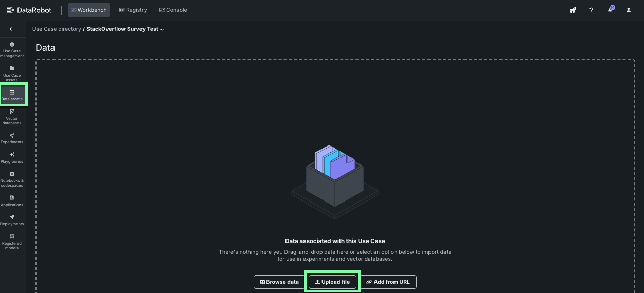Viewport: 644px width, 293px height.
Task: Click the rocket icon in top bar
Action: (573, 10)
